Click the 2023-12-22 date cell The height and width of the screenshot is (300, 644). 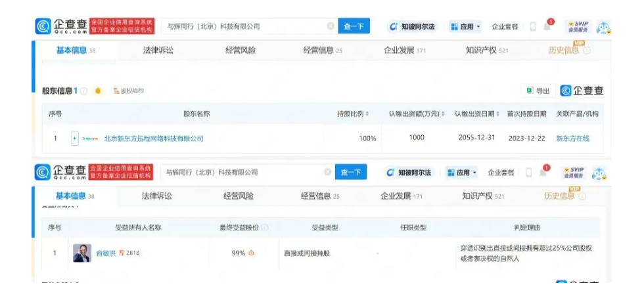(526, 139)
